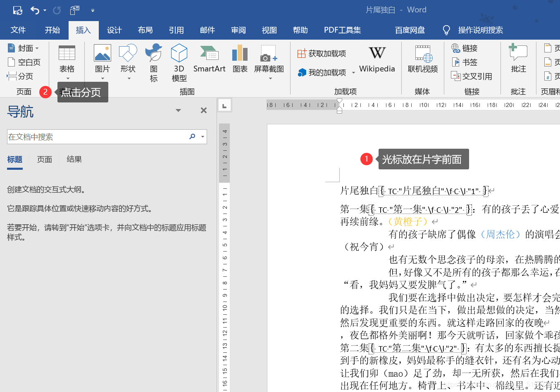Click the greyed Redo icon

57,10
